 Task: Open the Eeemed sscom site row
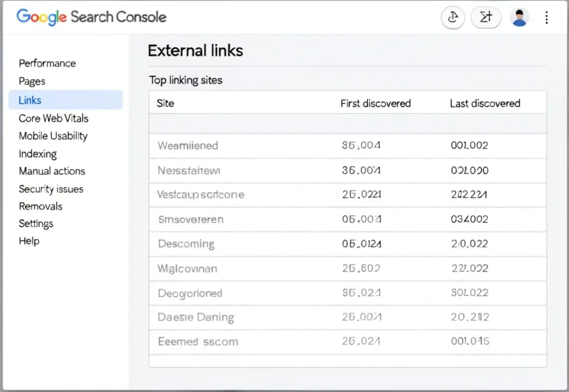point(348,342)
